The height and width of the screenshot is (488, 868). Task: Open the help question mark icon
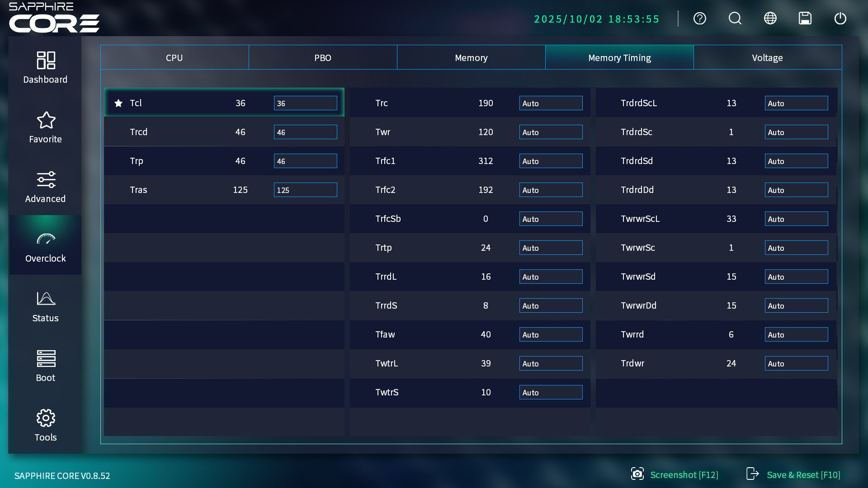pos(699,19)
